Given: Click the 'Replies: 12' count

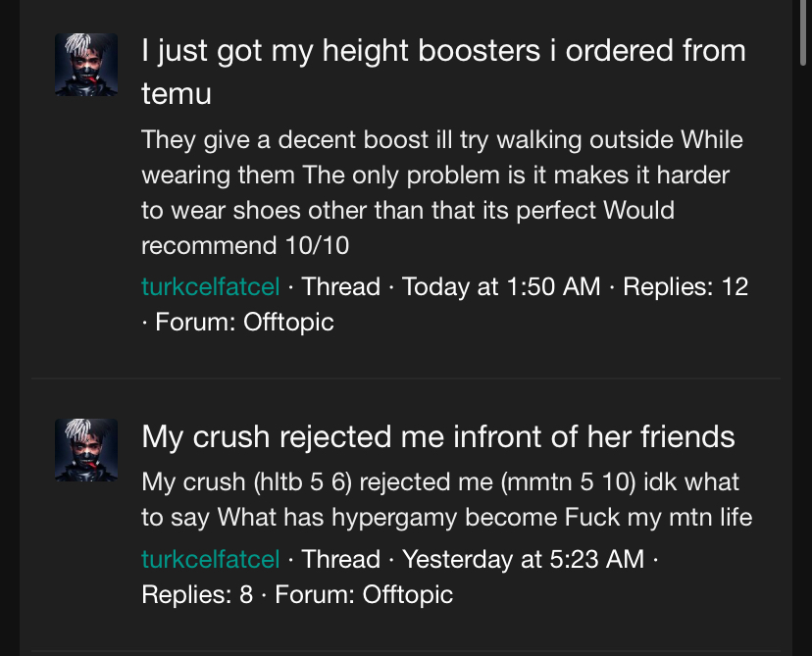Looking at the screenshot, I should (x=685, y=286).
